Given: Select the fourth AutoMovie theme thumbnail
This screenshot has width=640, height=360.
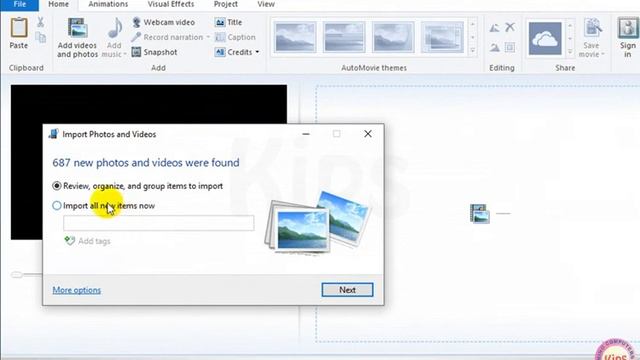Looking at the screenshot, I should [x=442, y=37].
